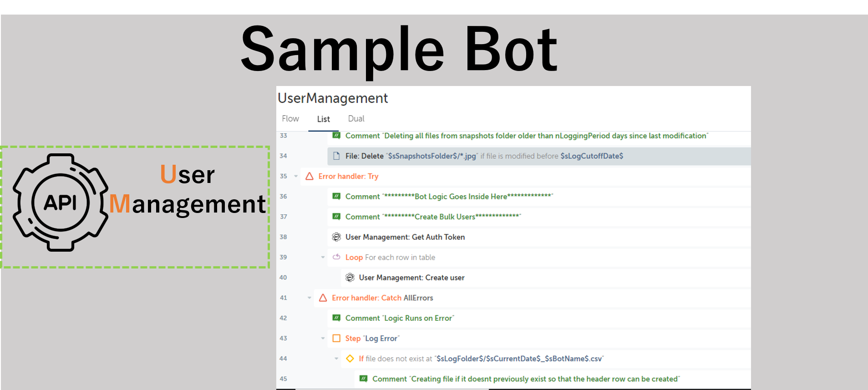The image size is (868, 390).
Task: Select the Step 'Log Error' text
Action: click(x=372, y=339)
